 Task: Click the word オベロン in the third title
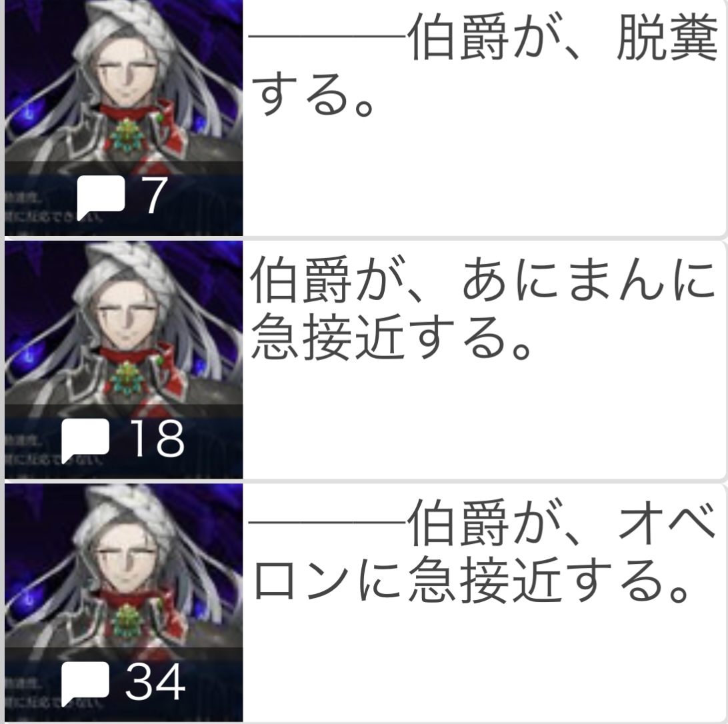point(483,553)
